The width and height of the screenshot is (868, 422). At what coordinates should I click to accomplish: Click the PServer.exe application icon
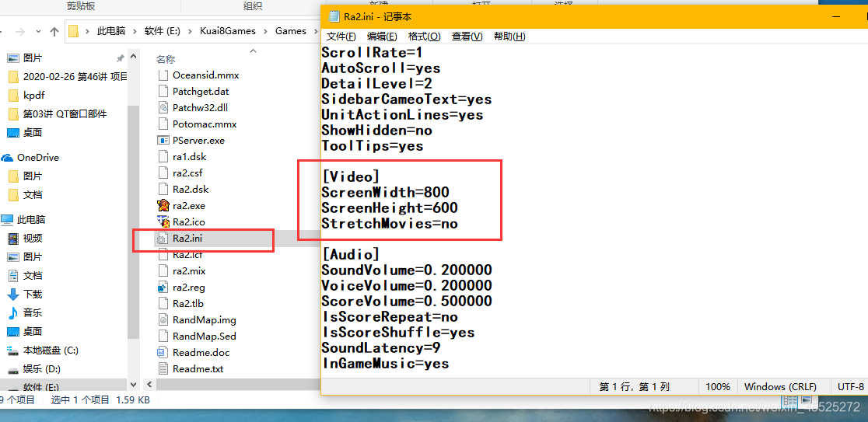coord(163,140)
